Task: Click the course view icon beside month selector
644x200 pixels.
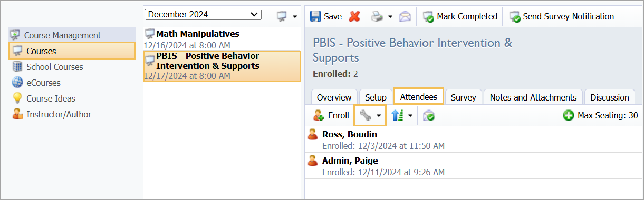Action: click(282, 16)
